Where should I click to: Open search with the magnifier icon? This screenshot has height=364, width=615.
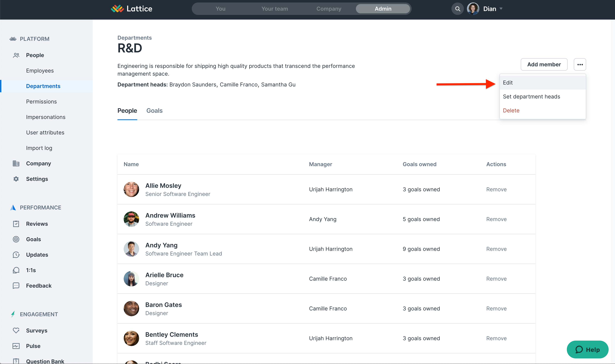(x=457, y=9)
